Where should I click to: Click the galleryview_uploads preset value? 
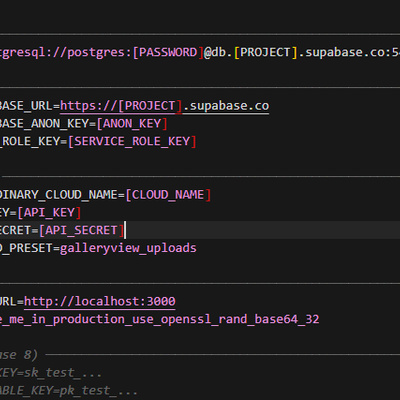click(128, 248)
